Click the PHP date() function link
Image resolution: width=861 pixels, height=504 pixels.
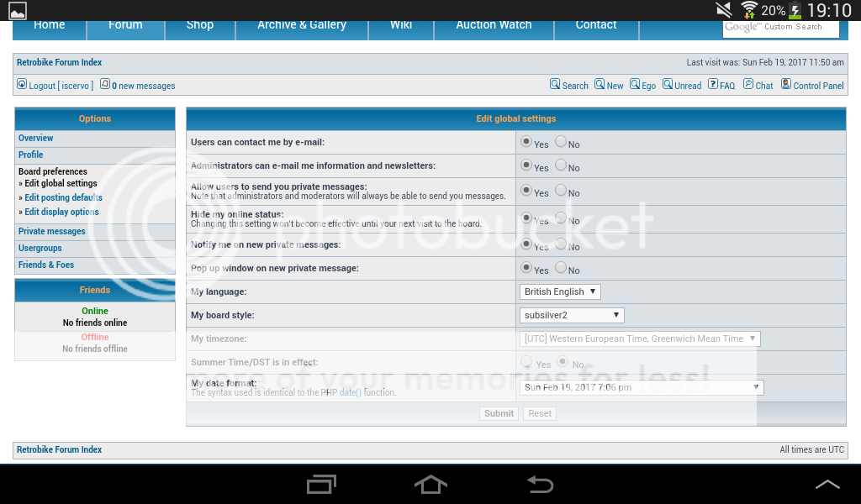(351, 392)
